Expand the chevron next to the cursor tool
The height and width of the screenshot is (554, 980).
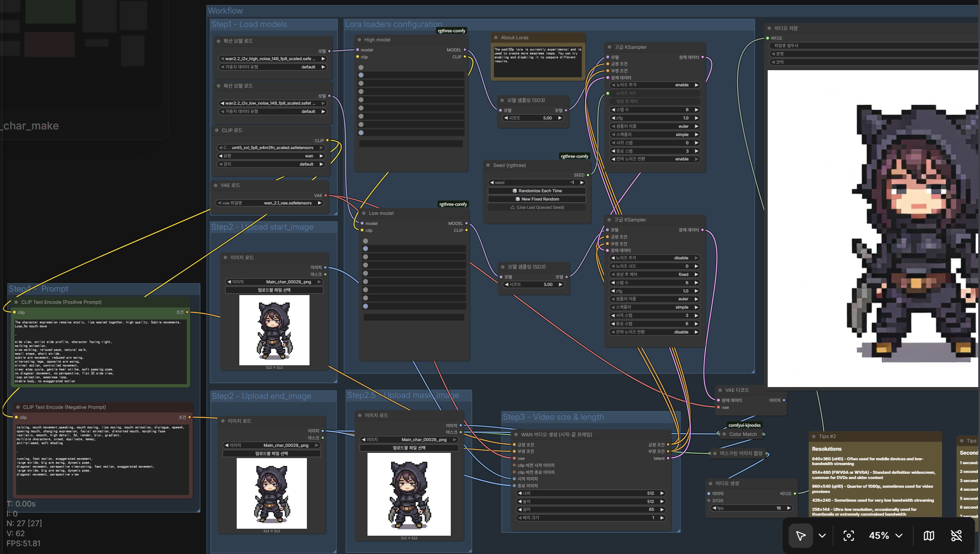coord(822,536)
